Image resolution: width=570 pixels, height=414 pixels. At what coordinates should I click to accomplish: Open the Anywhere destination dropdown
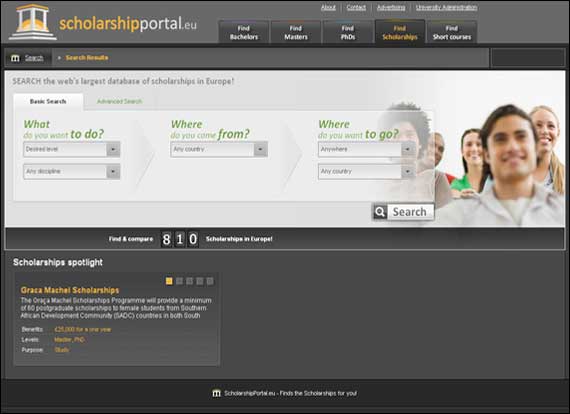pos(366,149)
